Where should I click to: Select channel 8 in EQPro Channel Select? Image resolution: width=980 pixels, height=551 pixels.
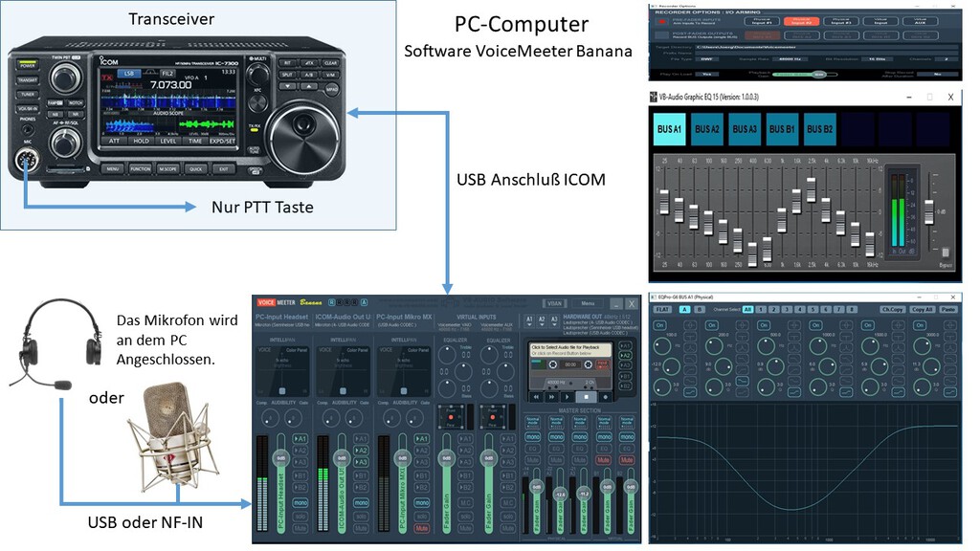(852, 309)
